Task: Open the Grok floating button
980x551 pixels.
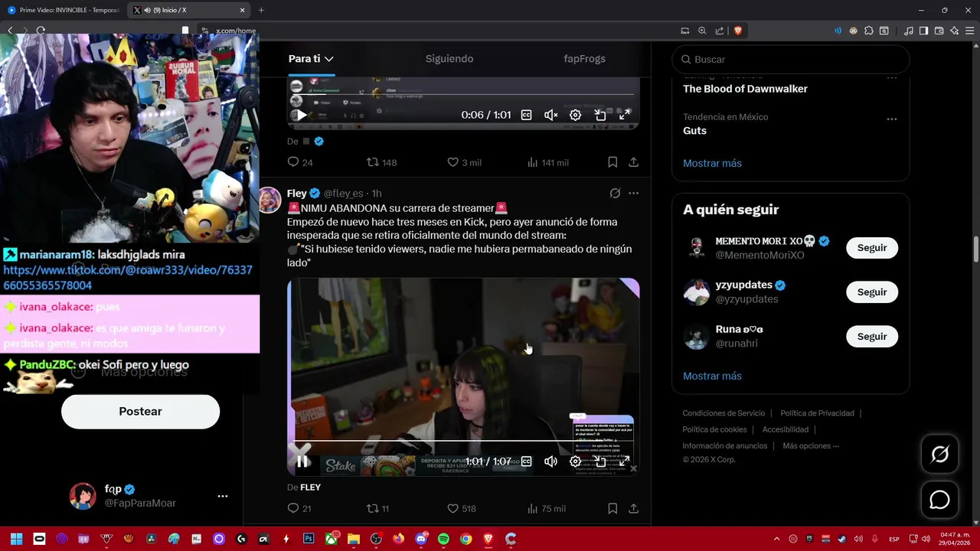Action: tap(939, 455)
